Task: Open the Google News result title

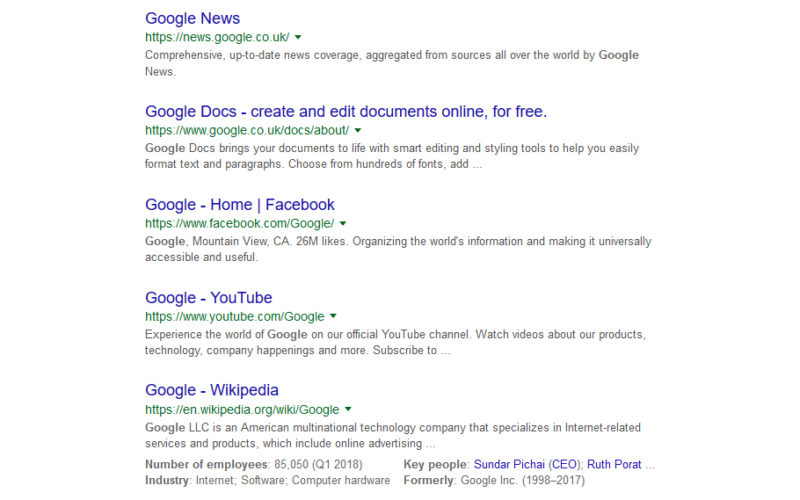Action: point(192,18)
